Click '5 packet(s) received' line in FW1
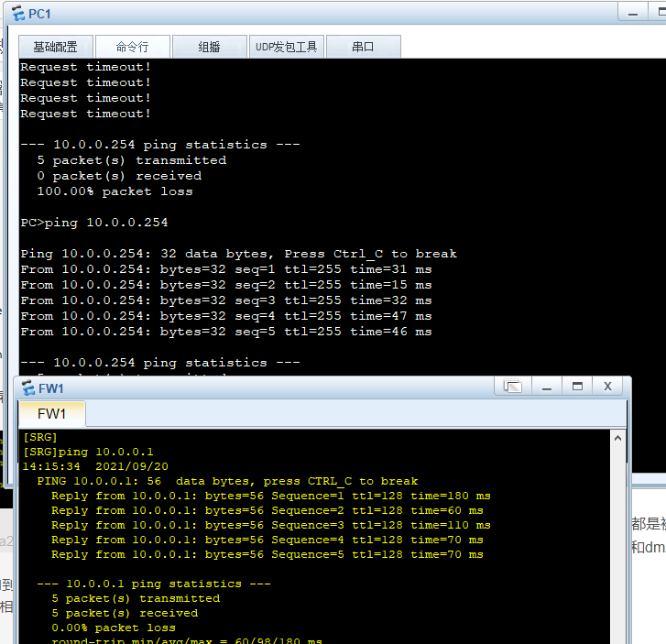Screen dimensions: 666x644 point(125,613)
